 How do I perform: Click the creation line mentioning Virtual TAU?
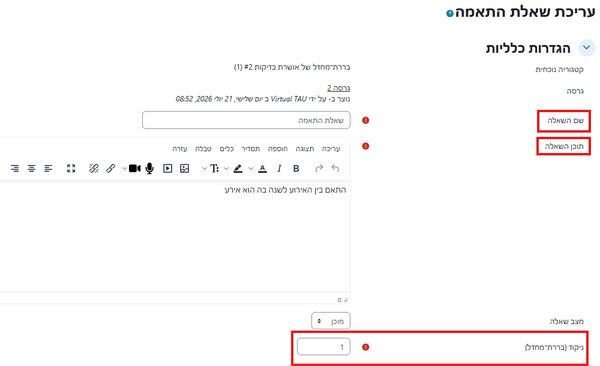pos(263,99)
